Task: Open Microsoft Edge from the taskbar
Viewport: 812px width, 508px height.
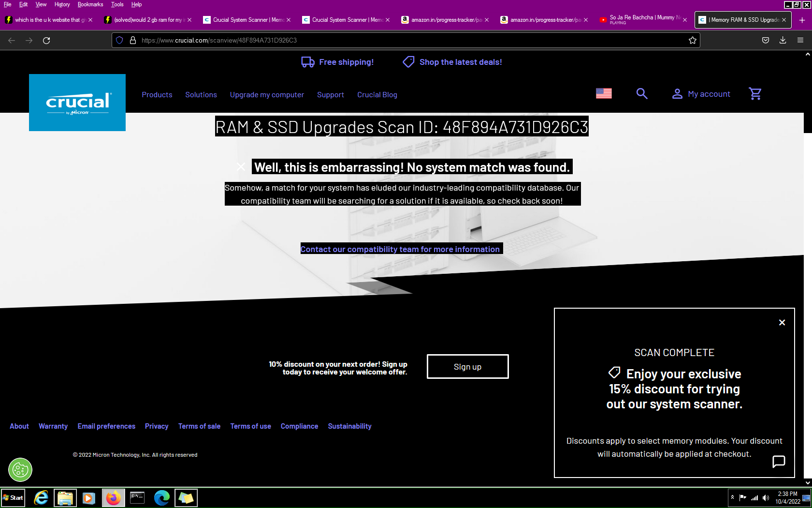Action: pos(161,497)
